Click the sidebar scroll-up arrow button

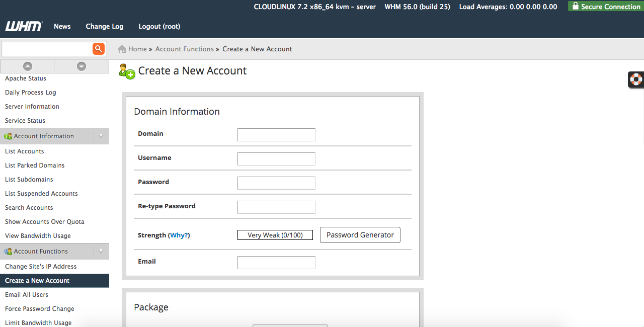click(28, 66)
